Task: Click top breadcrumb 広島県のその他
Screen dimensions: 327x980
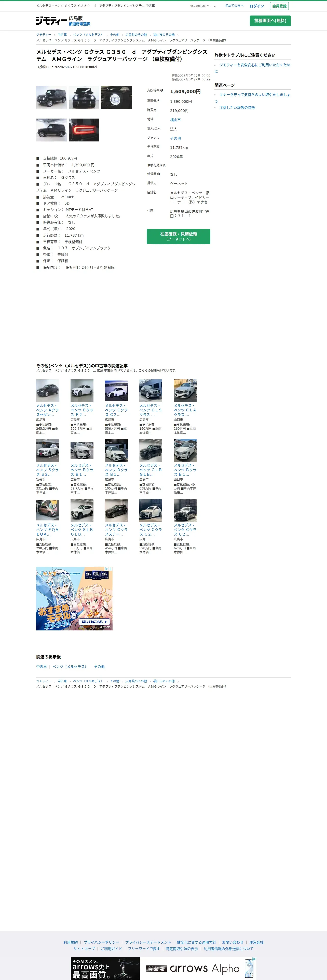Action: [136, 35]
